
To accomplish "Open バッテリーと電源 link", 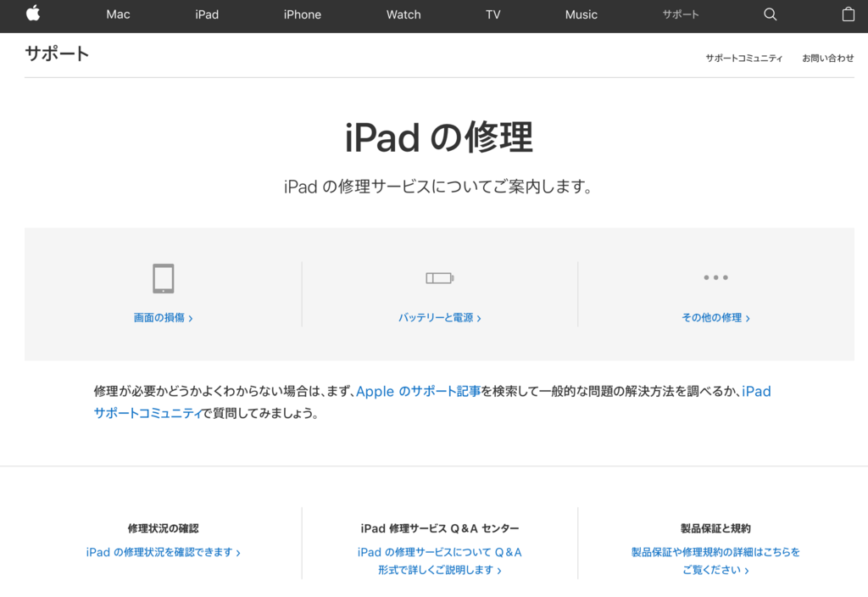I will point(440,318).
